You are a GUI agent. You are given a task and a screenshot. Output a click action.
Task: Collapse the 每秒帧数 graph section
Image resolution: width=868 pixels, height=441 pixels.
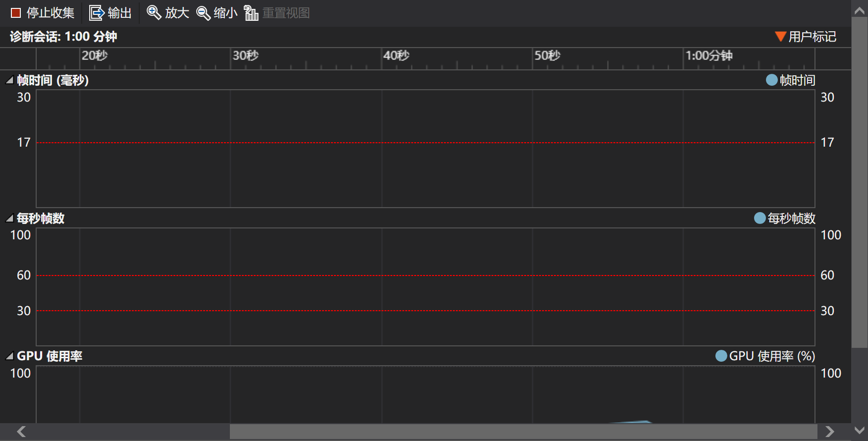(x=9, y=218)
